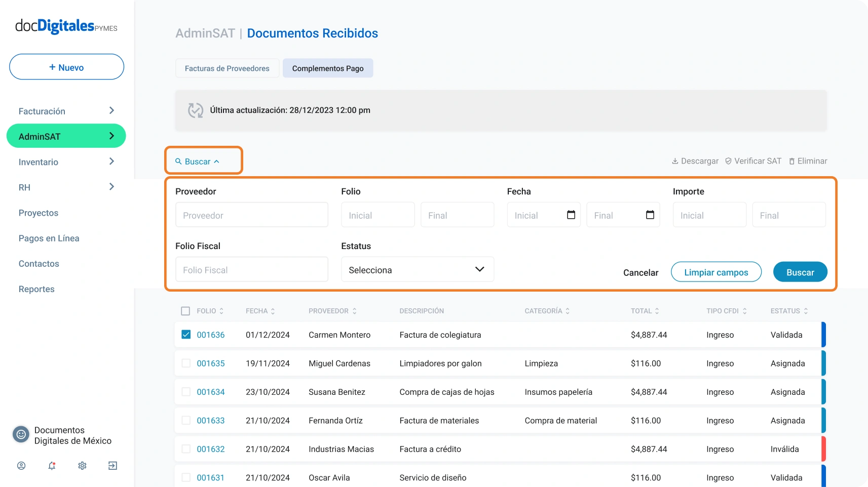868x487 pixels.
Task: Expand the AdminSAT menu chevron
Action: click(x=111, y=136)
